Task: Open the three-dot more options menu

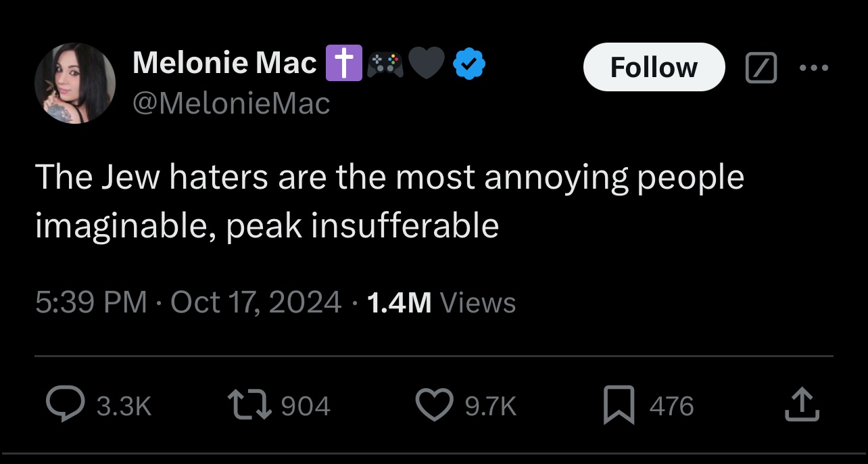Action: pyautogui.click(x=813, y=68)
